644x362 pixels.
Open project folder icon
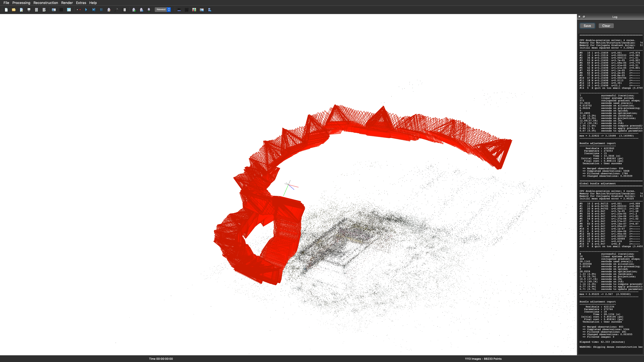click(x=14, y=10)
